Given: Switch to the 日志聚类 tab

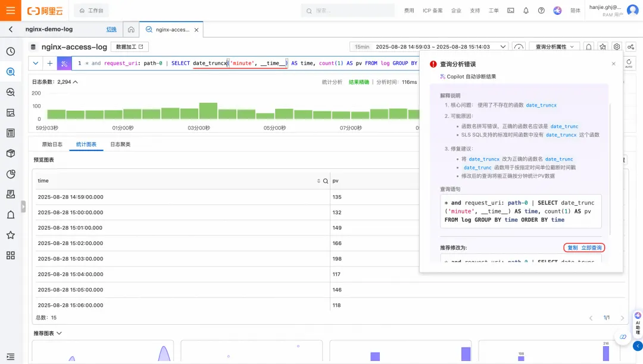Looking at the screenshot, I should point(120,144).
